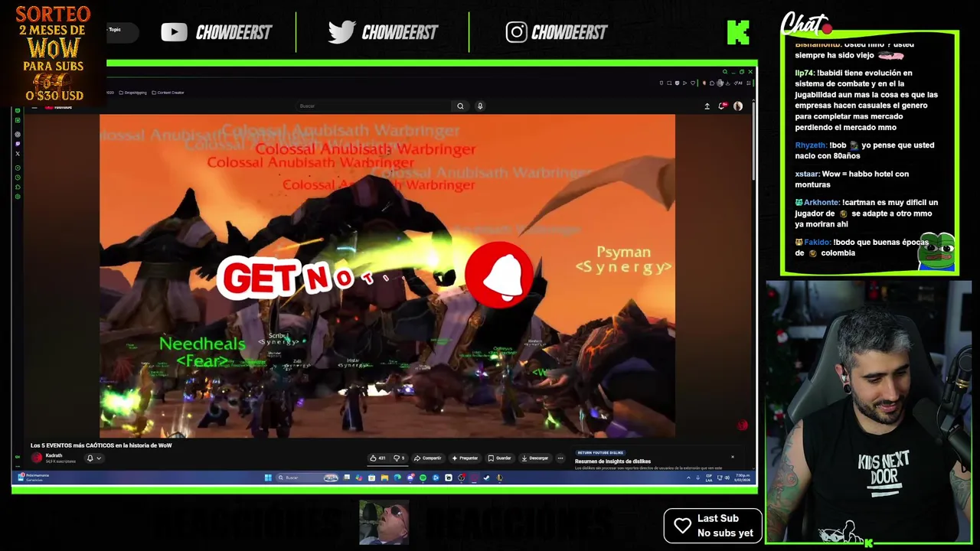Open Microsoft Edge from the taskbar
The image size is (980, 551).
coord(397,478)
